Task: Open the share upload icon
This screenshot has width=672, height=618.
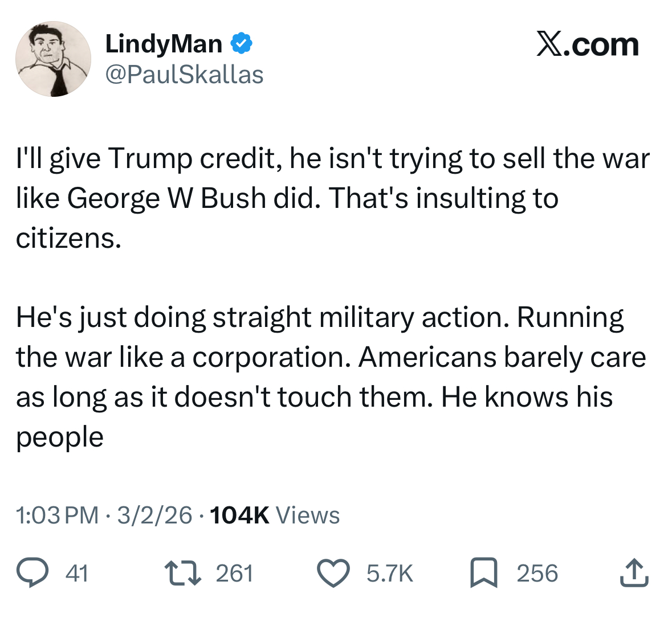Action: 634,572
